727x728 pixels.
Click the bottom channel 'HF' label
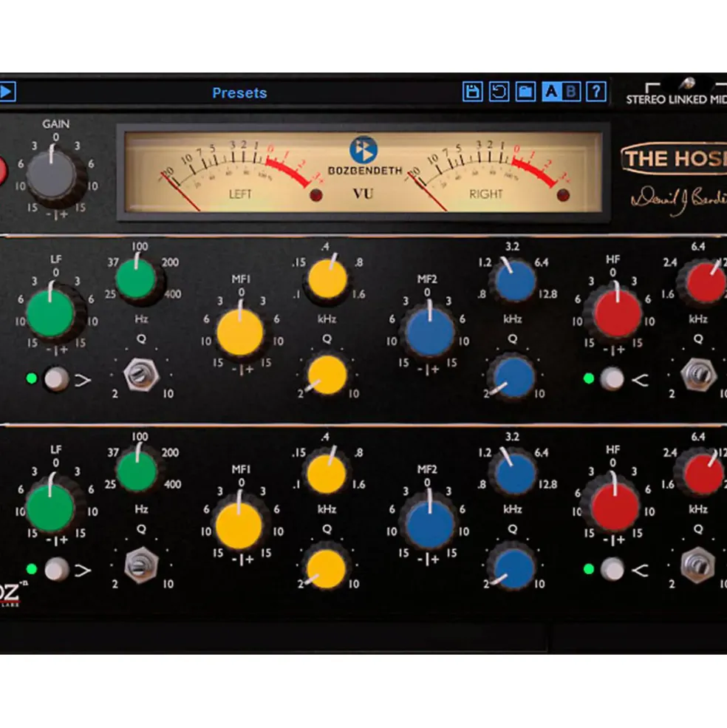pyautogui.click(x=612, y=449)
